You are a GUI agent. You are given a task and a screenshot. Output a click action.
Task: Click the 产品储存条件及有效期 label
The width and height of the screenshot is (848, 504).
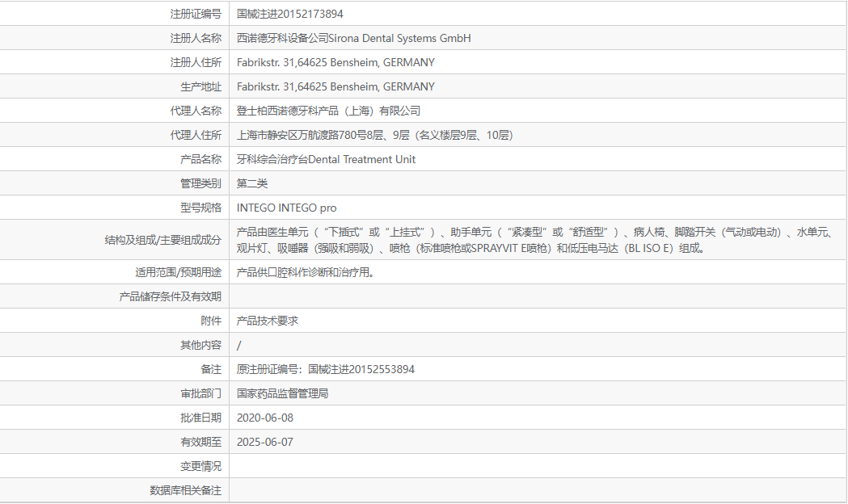tap(171, 296)
